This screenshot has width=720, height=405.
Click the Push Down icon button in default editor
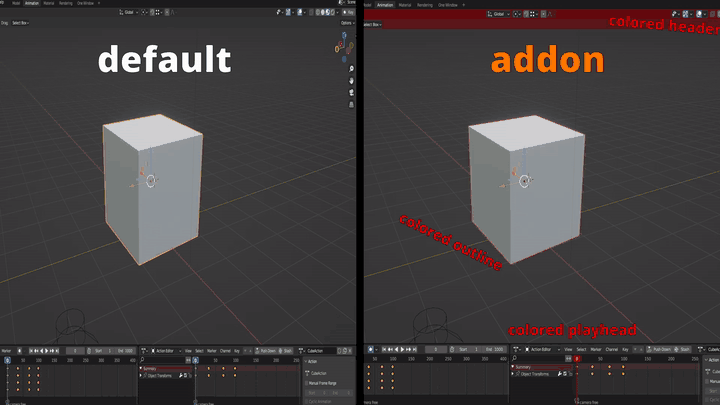pyautogui.click(x=265, y=350)
